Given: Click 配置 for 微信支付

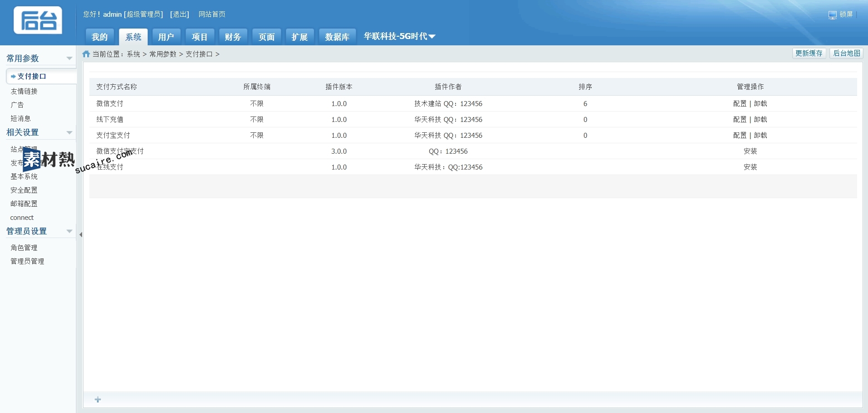Looking at the screenshot, I should pyautogui.click(x=740, y=104).
